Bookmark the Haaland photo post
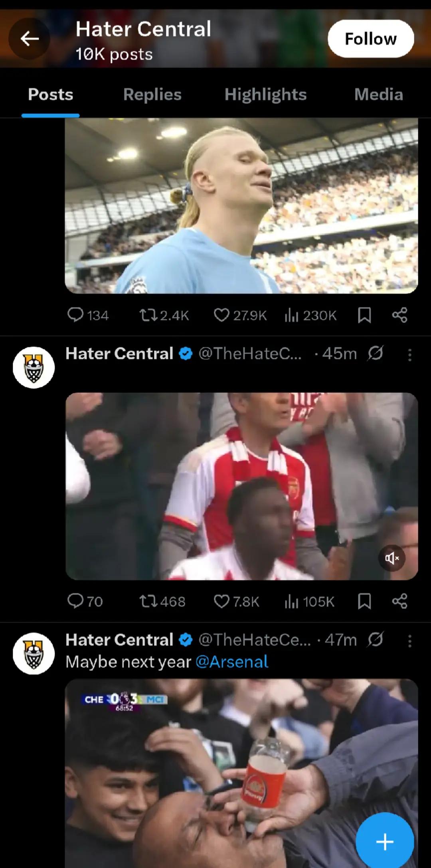 click(364, 315)
